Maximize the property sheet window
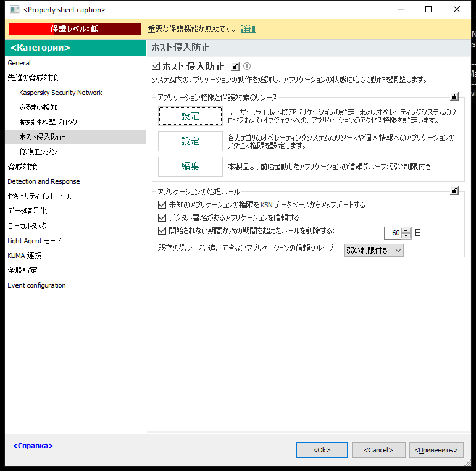The width and height of the screenshot is (476, 471). coord(428,9)
